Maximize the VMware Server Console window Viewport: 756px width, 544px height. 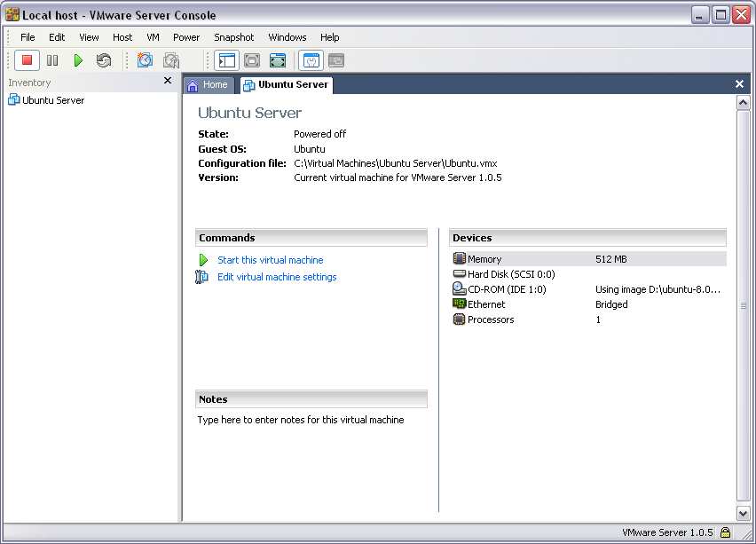(x=721, y=15)
